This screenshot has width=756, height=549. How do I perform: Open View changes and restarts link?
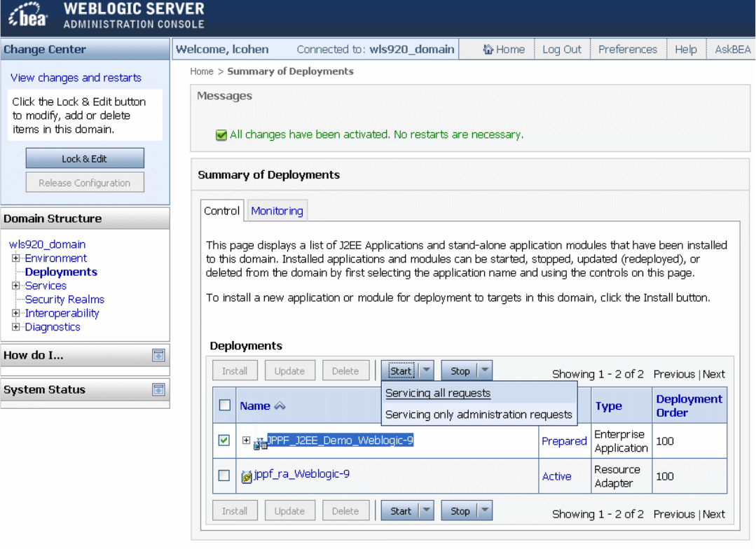pyautogui.click(x=76, y=78)
